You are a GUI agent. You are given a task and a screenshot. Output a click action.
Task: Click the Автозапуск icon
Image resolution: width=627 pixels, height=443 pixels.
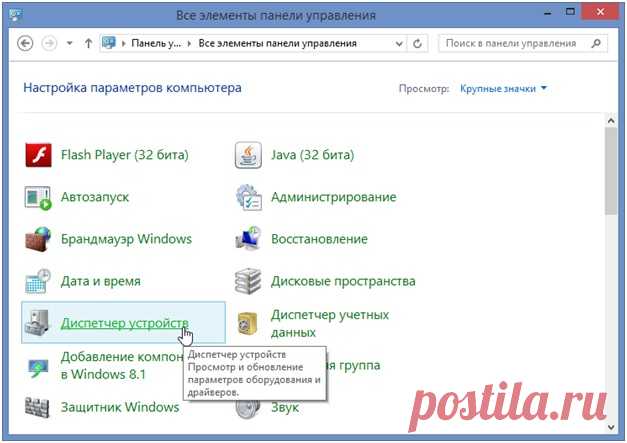point(38,198)
